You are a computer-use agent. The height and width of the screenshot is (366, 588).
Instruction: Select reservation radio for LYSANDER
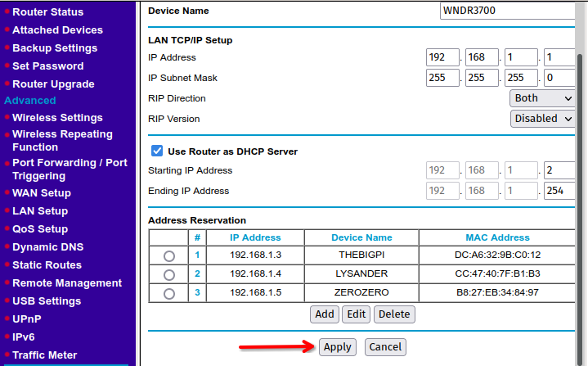point(169,275)
